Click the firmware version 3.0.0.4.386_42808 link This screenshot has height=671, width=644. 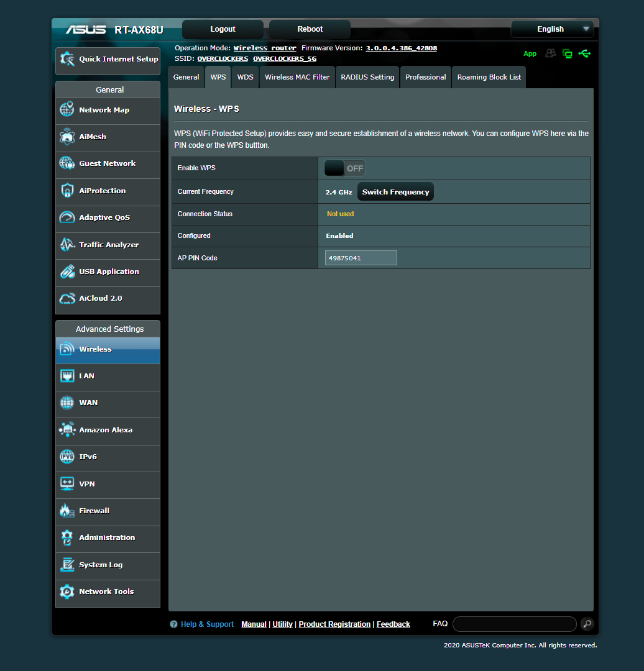point(401,48)
